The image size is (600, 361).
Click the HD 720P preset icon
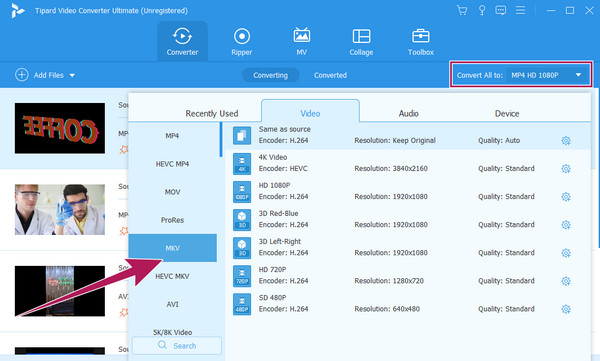[242, 276]
